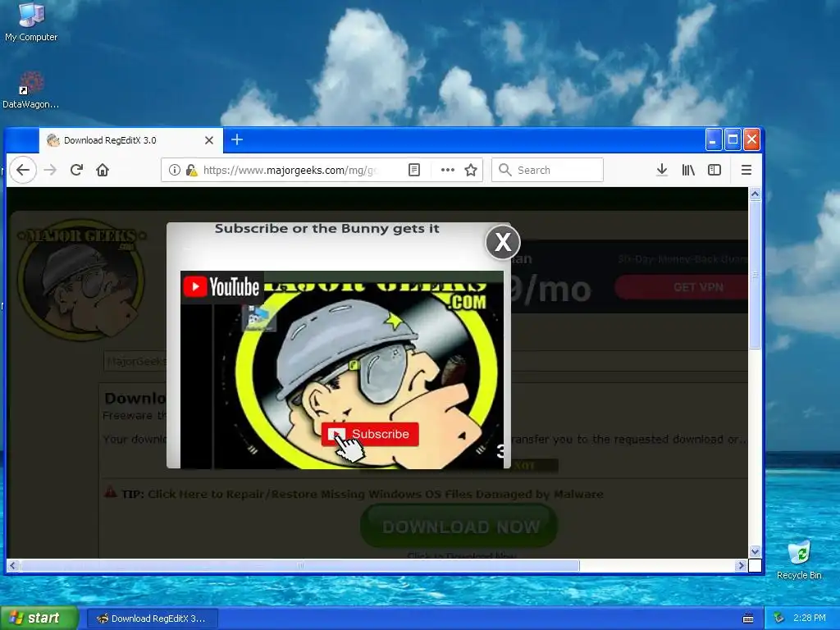Click the taskbar clock showing 2:28 PM
Screen dimensions: 840x630
click(810, 619)
